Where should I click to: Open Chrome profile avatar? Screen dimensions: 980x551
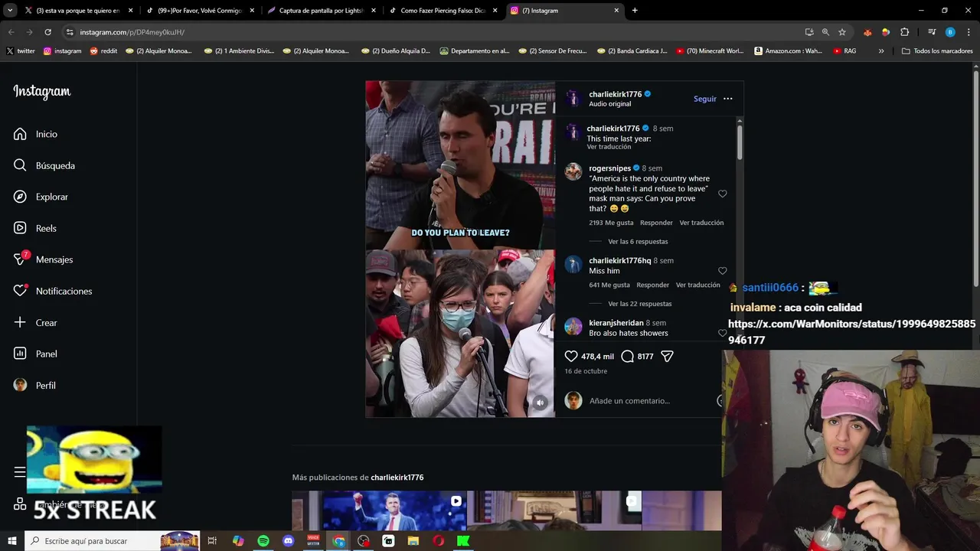tap(950, 32)
